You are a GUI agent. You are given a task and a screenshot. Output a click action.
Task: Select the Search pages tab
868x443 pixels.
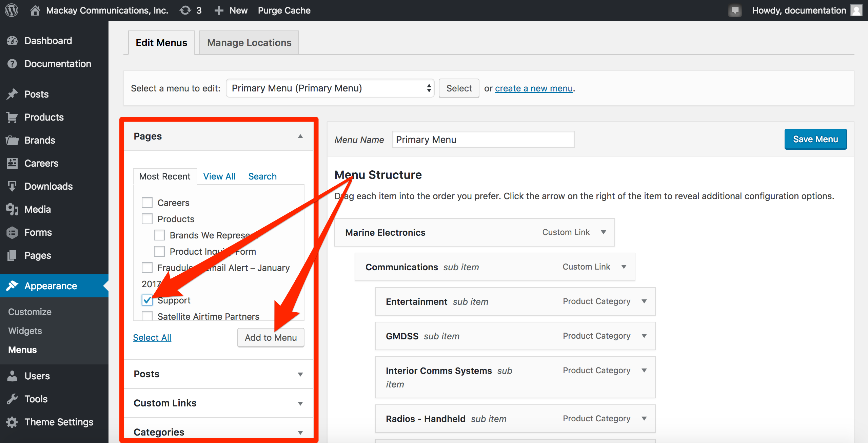262,176
